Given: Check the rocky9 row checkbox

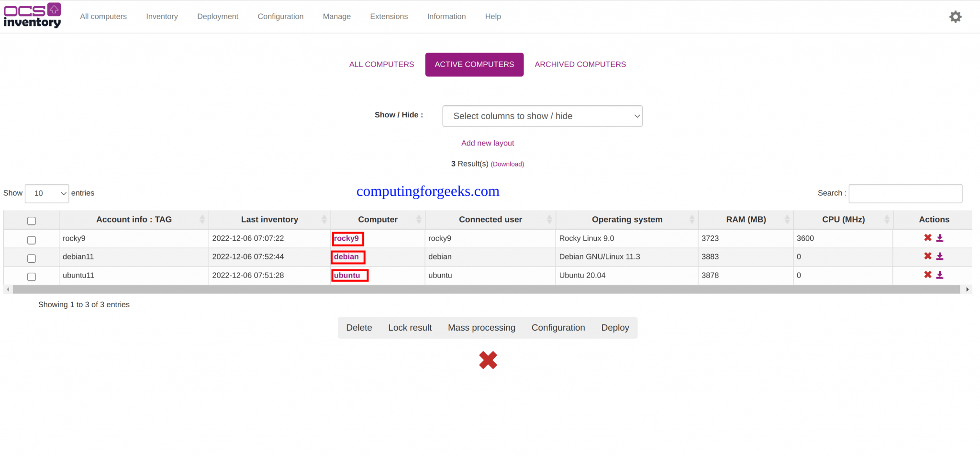Looking at the screenshot, I should click(x=32, y=240).
